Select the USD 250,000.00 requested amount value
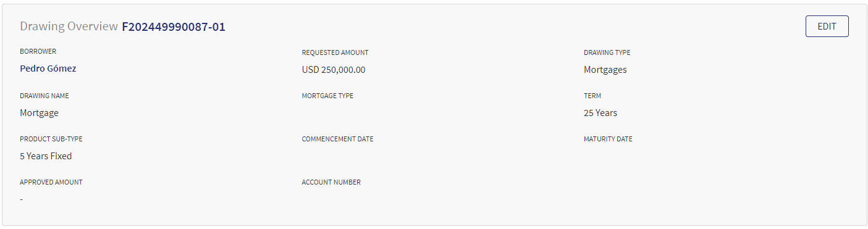 coord(334,70)
